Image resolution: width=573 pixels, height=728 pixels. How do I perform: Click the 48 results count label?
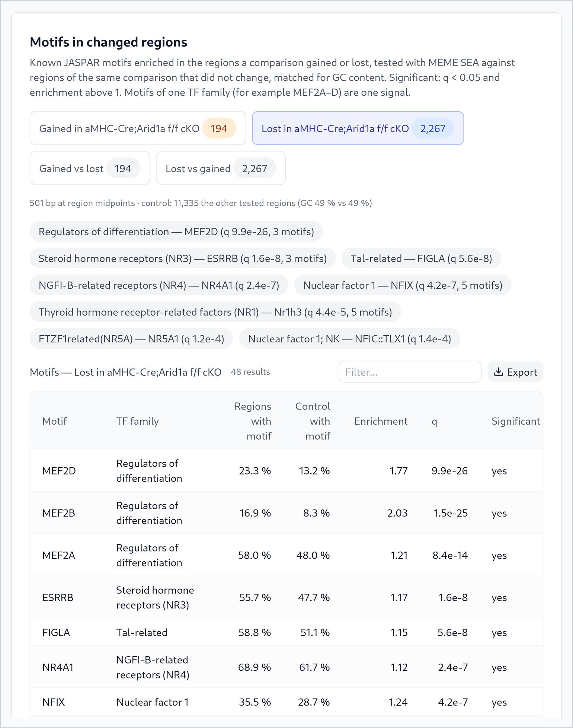coord(250,372)
